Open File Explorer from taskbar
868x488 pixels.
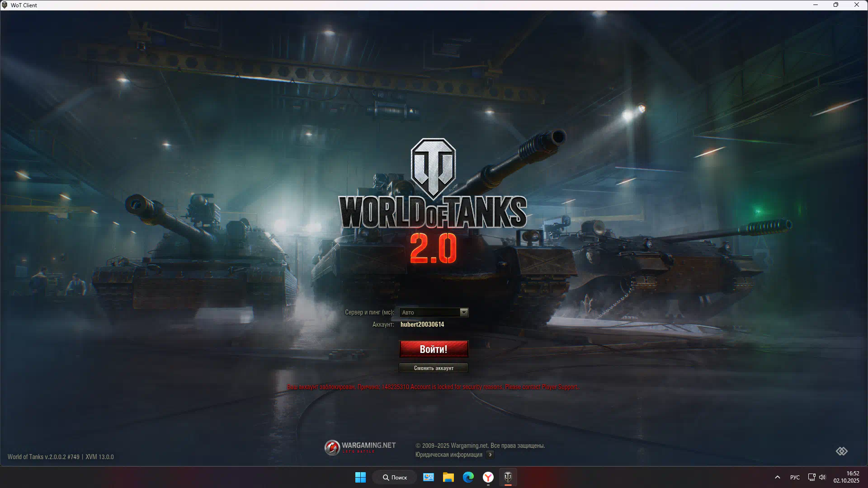448,477
